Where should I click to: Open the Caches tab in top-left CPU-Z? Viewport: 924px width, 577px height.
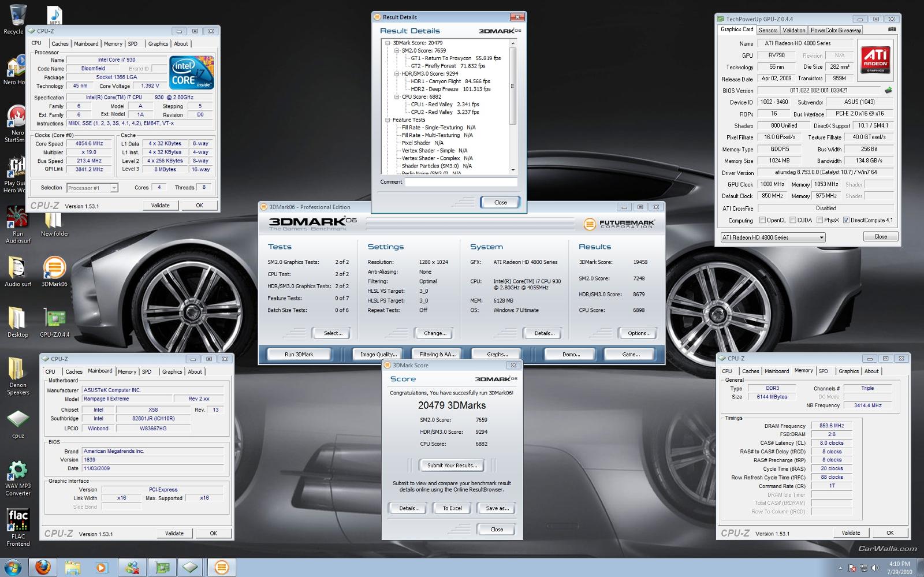[x=59, y=44]
